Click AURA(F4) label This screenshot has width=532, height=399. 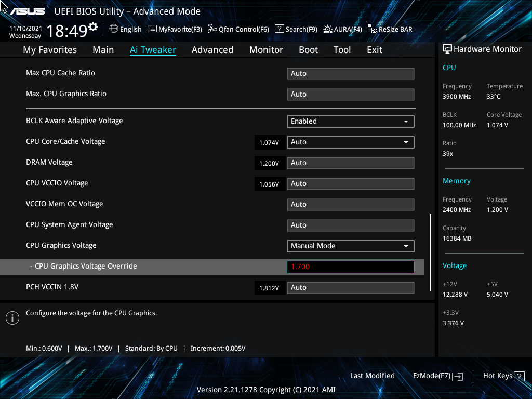coord(348,29)
